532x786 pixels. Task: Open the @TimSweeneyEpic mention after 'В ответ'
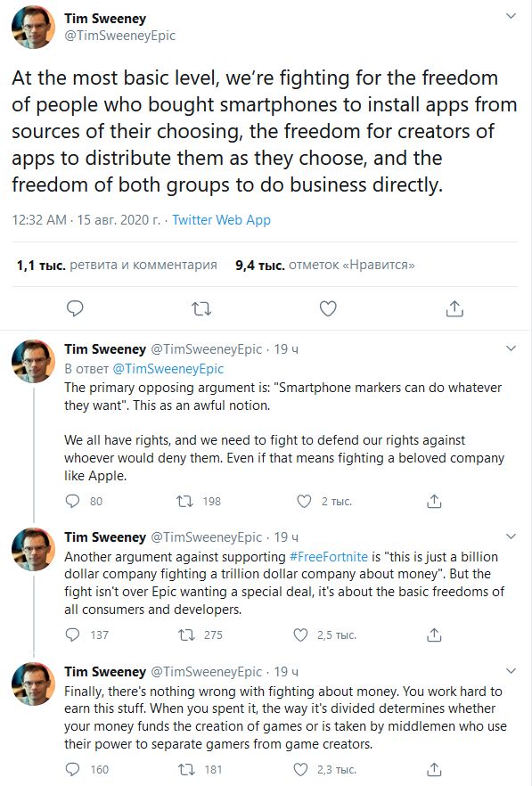tap(168, 368)
